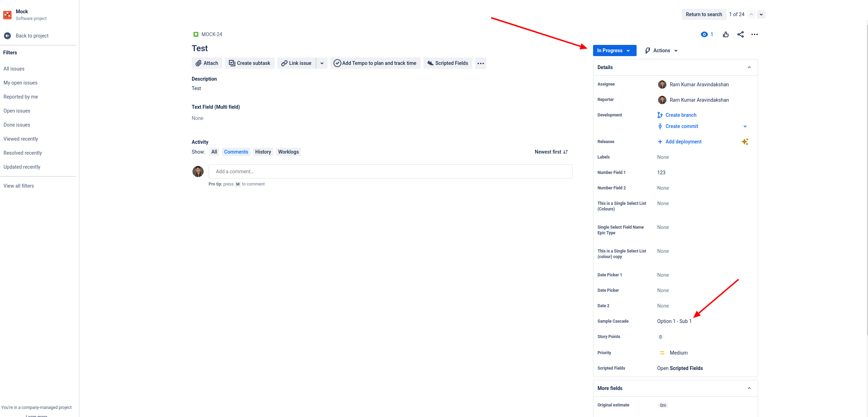Screen dimensions: 868x417
Task: Expand the Link issue dropdown arrow
Action: tap(322, 63)
